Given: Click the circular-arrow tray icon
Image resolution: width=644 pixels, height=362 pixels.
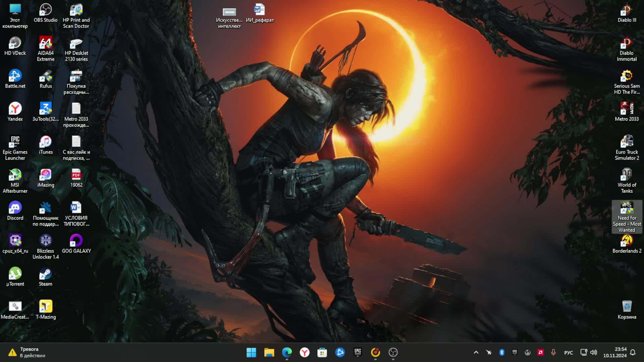Looking at the screenshot, I should click(528, 352).
